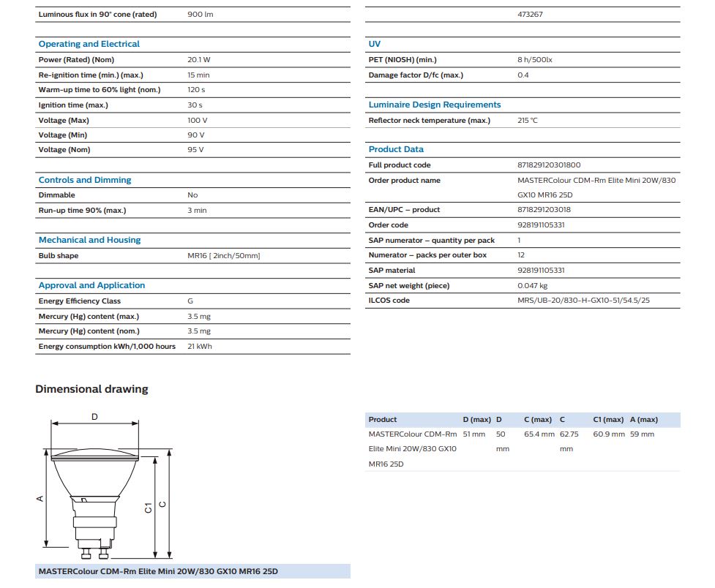Click the 'UV' section heading

click(x=375, y=44)
